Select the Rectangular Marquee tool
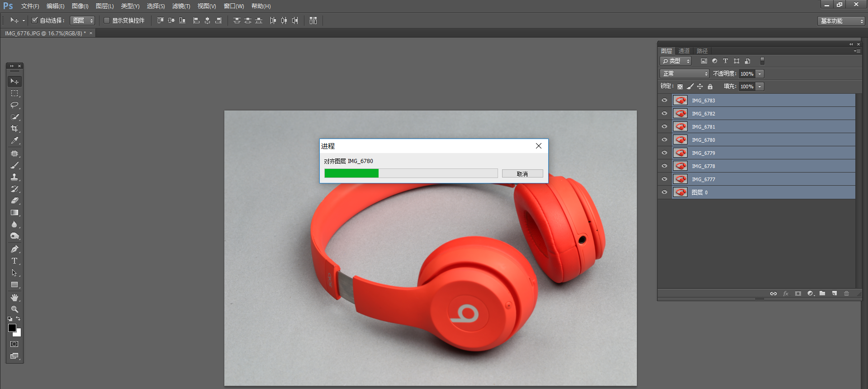The height and width of the screenshot is (389, 868). 14,93
